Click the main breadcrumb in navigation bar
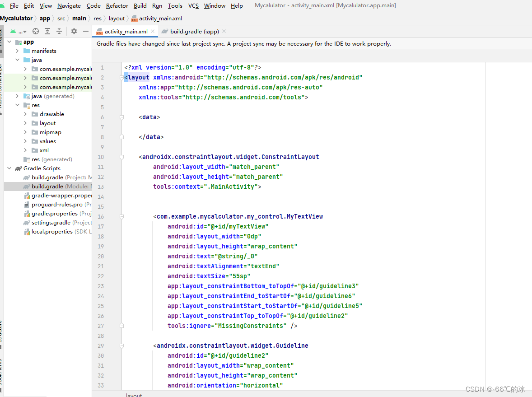Viewport: 532px width, 397px height. point(79,19)
